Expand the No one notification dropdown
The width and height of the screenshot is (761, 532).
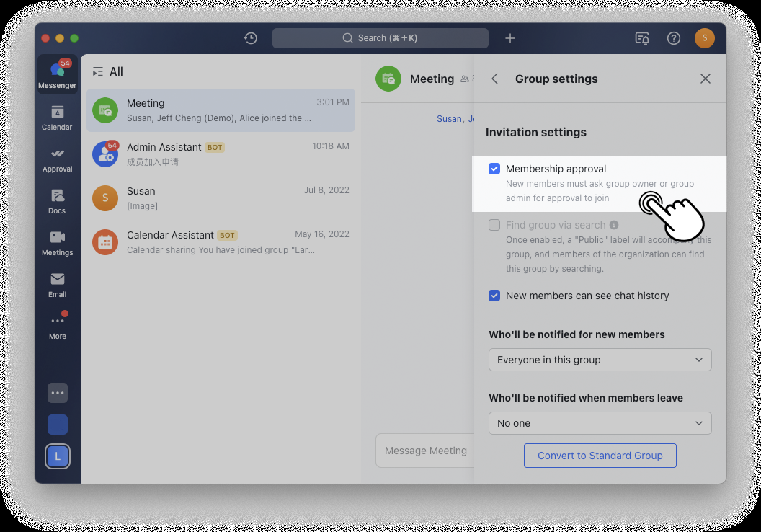point(600,423)
